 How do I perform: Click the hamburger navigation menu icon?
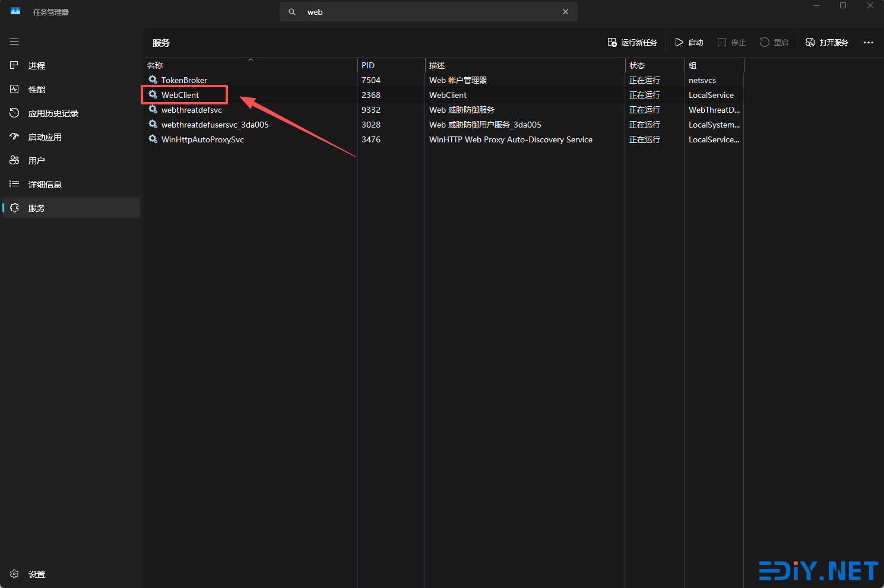[14, 42]
